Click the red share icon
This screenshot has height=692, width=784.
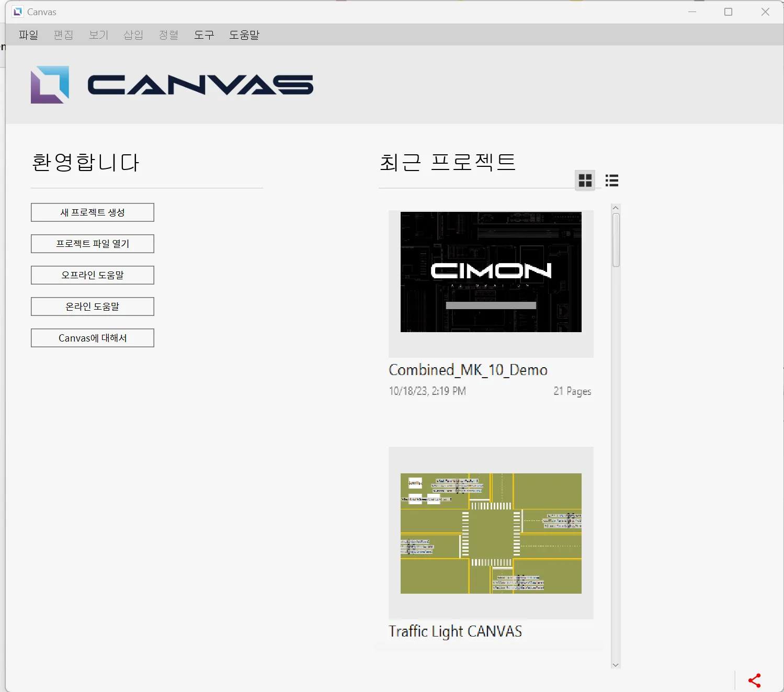click(754, 680)
